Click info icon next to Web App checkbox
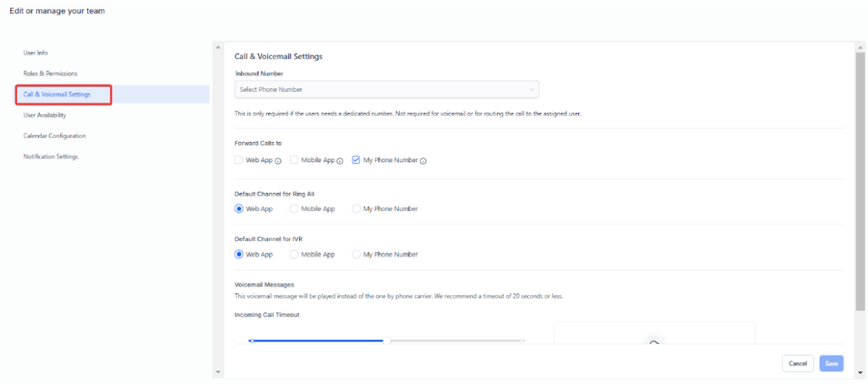 point(278,161)
